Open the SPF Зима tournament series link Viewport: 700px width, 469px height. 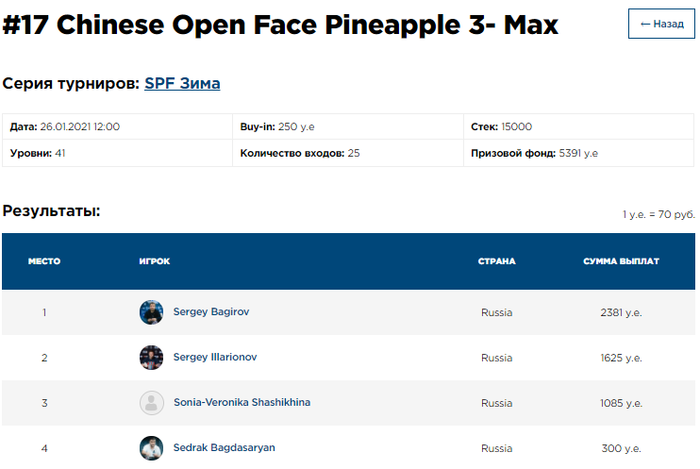[x=182, y=83]
